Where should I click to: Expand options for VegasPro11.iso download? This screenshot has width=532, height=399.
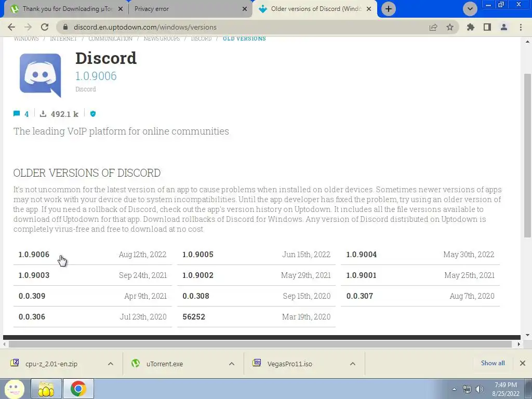[353, 364]
